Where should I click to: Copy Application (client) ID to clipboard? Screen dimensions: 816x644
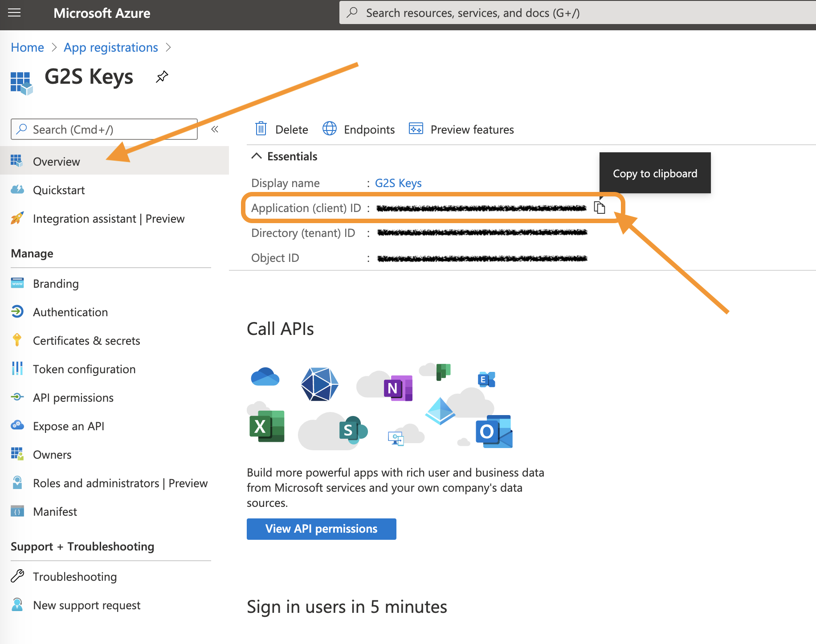pyautogui.click(x=600, y=208)
